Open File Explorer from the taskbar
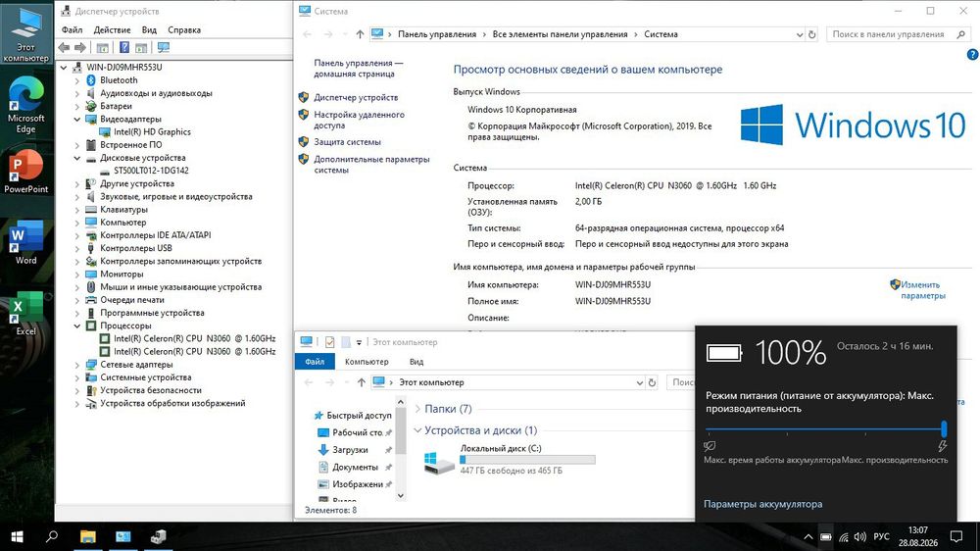Image resolution: width=980 pixels, height=551 pixels. tap(87, 536)
